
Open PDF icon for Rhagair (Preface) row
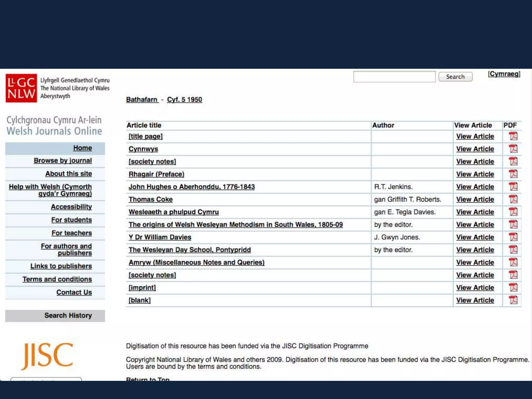coord(513,174)
